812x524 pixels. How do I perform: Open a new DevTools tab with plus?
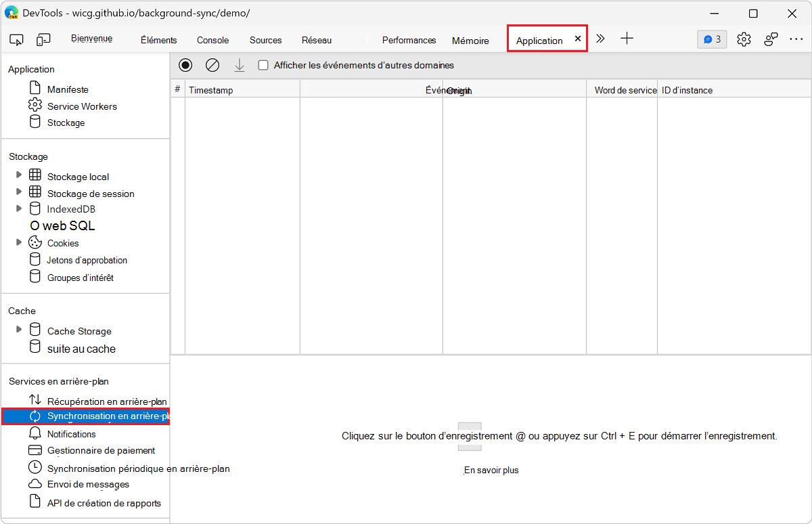pos(627,39)
